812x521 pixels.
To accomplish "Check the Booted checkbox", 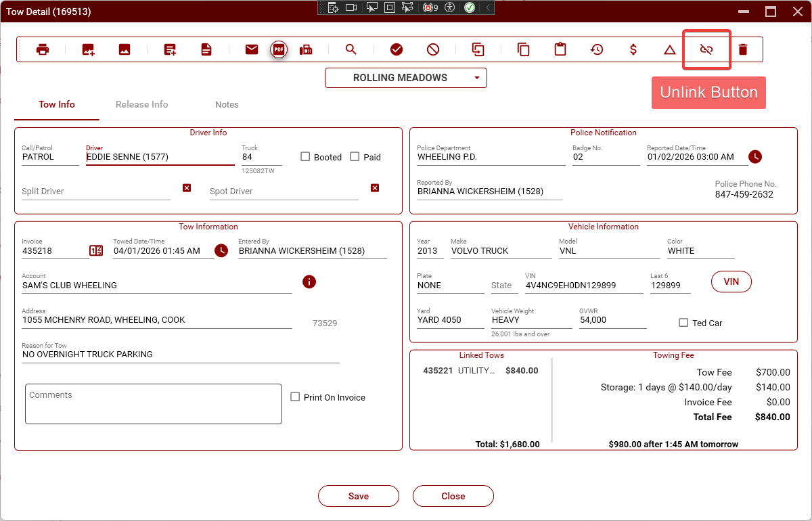I will (305, 157).
